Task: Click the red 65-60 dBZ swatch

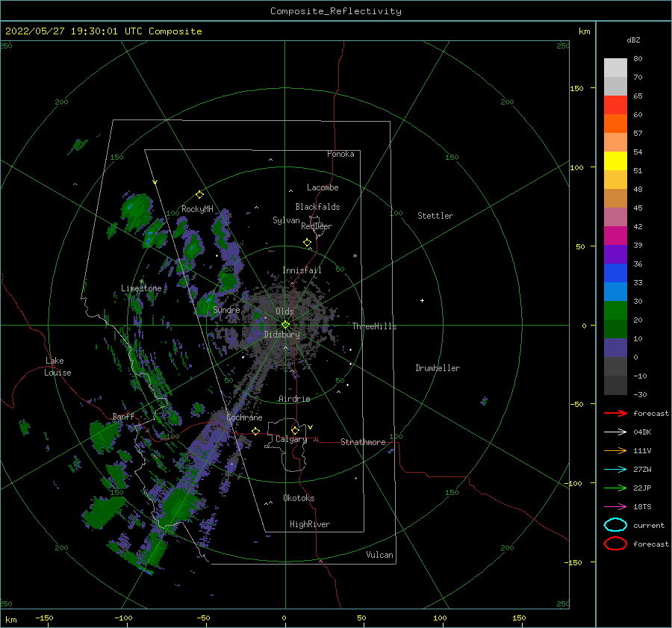Action: click(x=615, y=105)
